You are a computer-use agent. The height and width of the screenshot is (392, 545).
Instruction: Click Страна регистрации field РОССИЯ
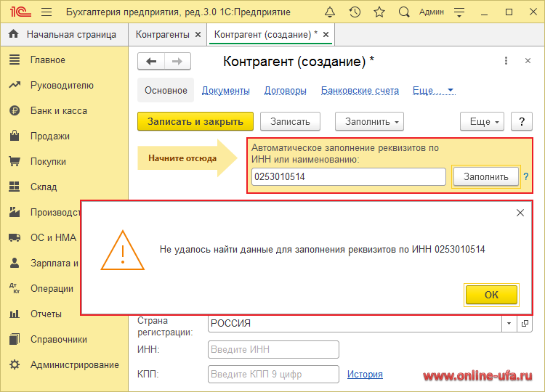point(355,323)
